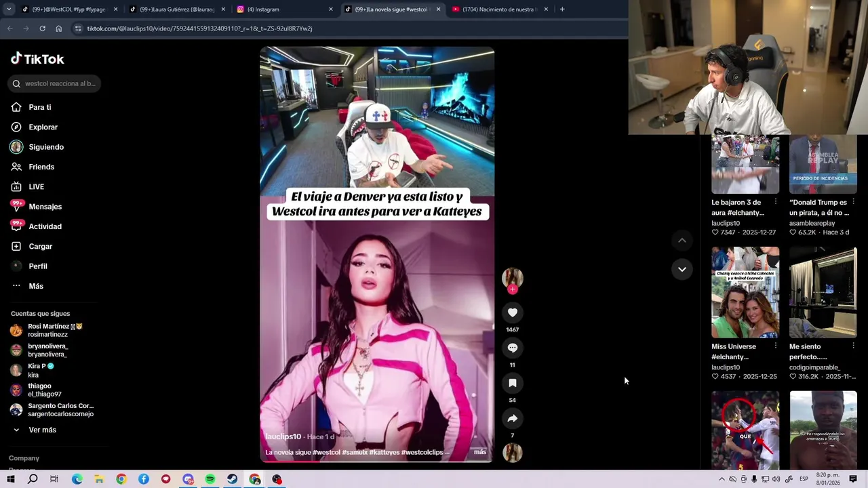Open the tab search dropdown arrow
868x488 pixels.
pyautogui.click(x=8, y=9)
